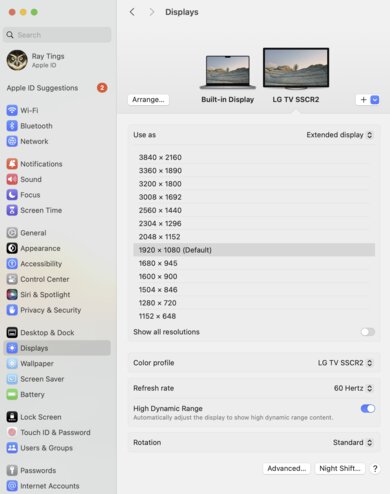Choose resolution 2048 × 1152
Image resolution: width=390 pixels, height=494 pixels.
click(x=254, y=237)
